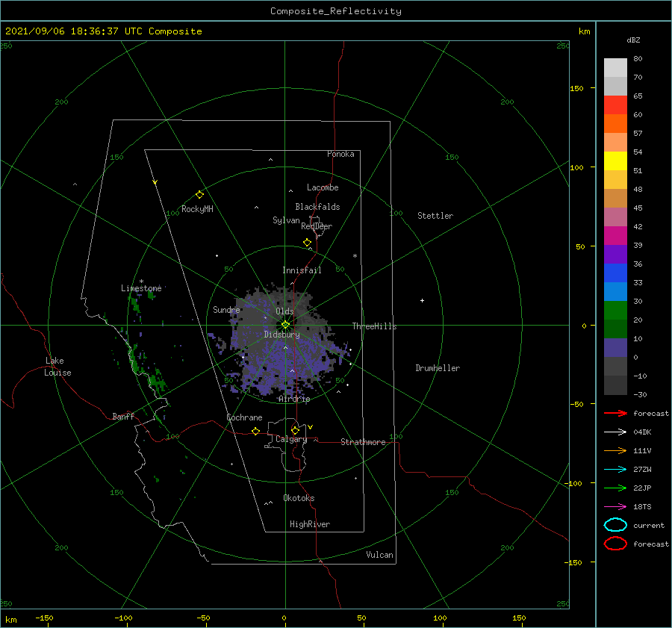The height and width of the screenshot is (628, 672).
Task: Click the Didsbury city label
Action: [x=281, y=335]
